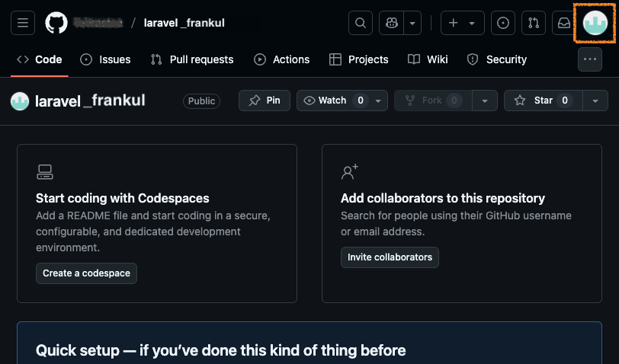Expand the Watch options dropdown arrow

[x=378, y=101]
